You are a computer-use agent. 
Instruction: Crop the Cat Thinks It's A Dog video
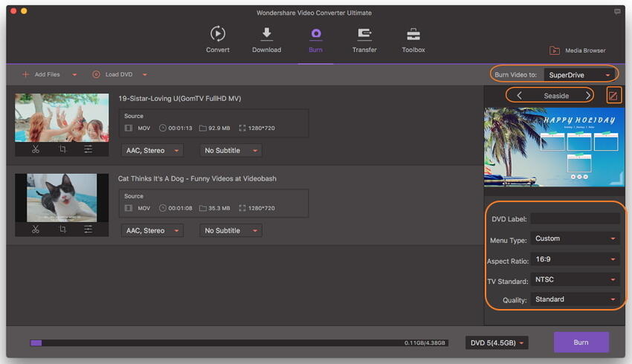point(62,229)
